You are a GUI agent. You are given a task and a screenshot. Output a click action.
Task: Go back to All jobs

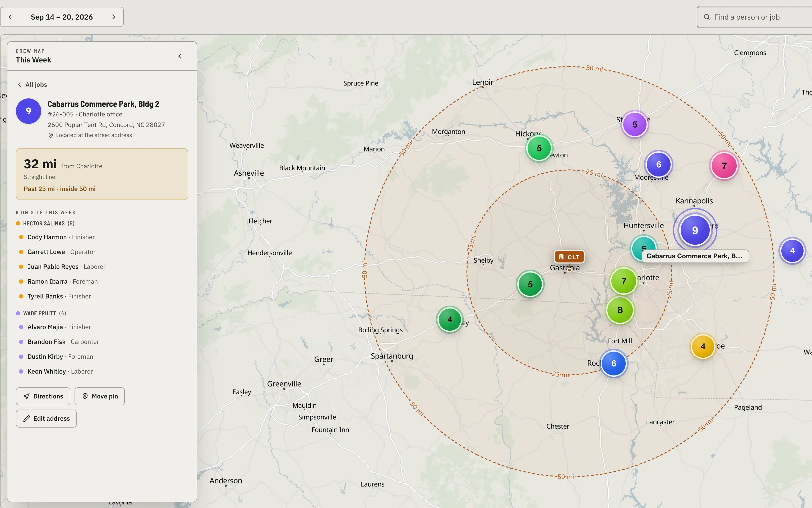click(33, 85)
